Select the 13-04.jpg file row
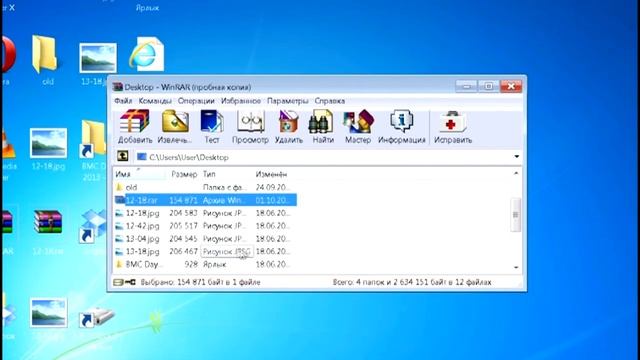 click(x=205, y=239)
